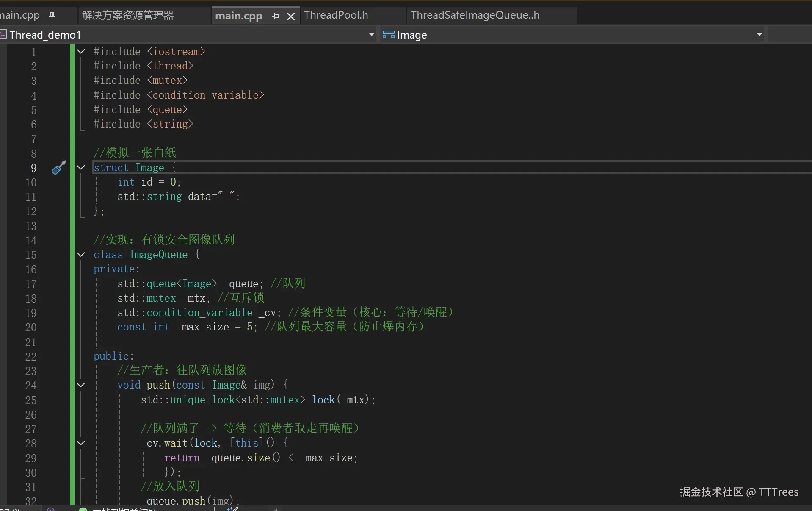Click the comment '//放入队列'

click(x=170, y=486)
